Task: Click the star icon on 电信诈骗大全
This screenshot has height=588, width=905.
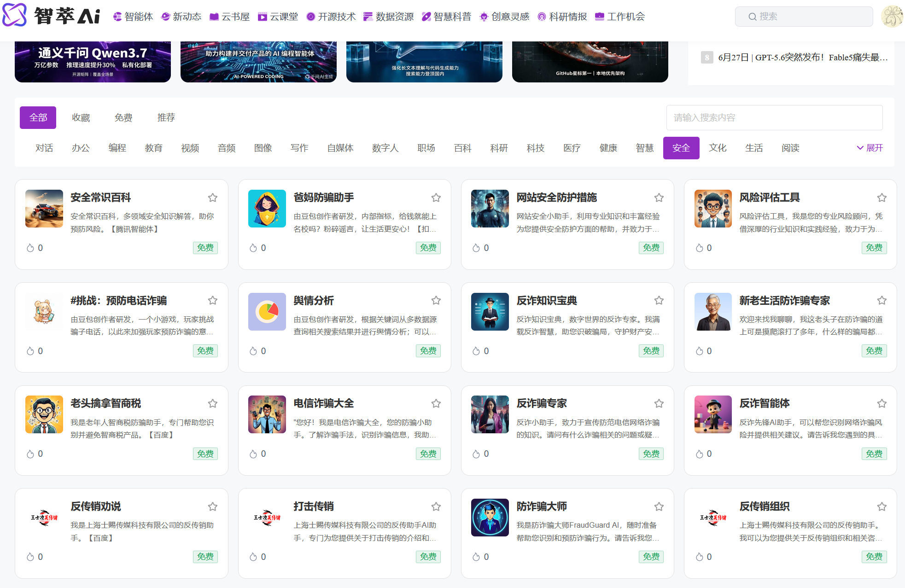Action: (436, 403)
